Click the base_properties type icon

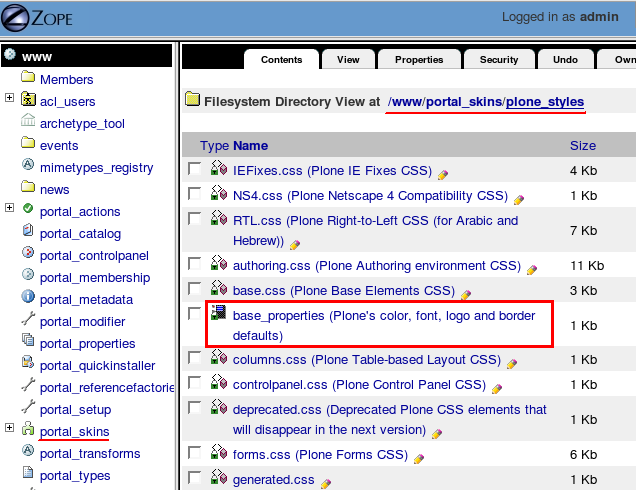219,312
